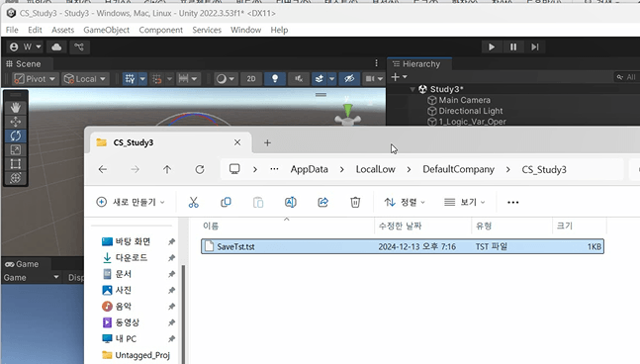Viewport: 640px width, 364px height.
Task: Select the Hand view tool in Scene
Action: (x=16, y=108)
